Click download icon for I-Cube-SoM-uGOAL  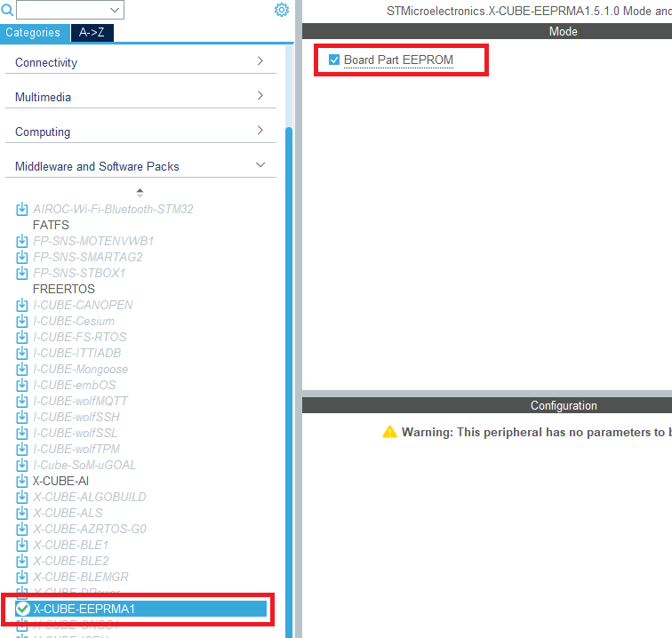(22, 465)
